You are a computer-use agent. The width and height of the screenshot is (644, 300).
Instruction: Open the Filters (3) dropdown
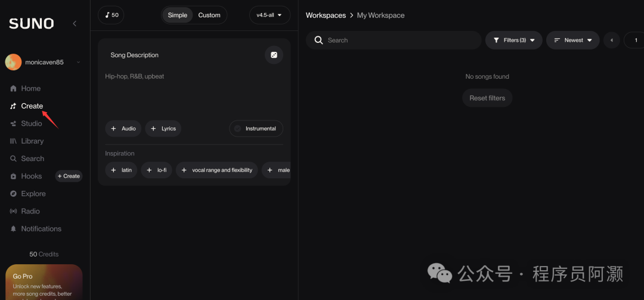click(x=514, y=41)
